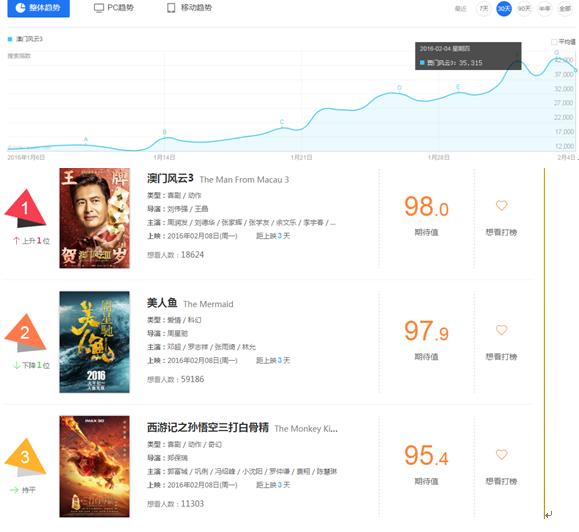Image resolution: width=579 pixels, height=532 pixels.
Task: Click the 想看人数 59186 count
Action: pos(175,379)
